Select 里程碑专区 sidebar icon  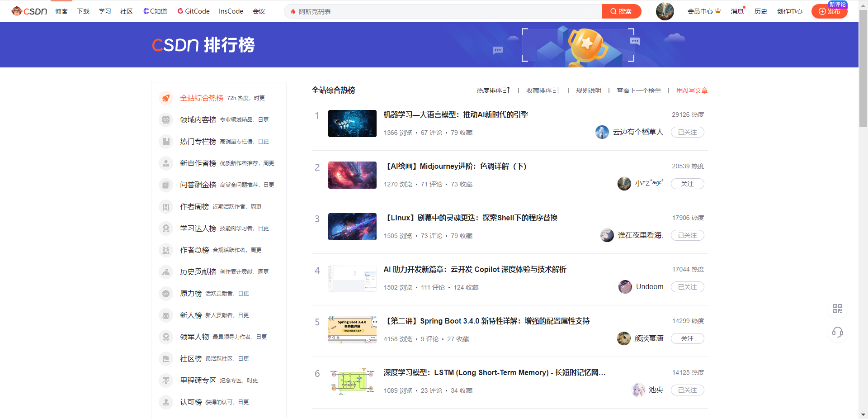[166, 381]
